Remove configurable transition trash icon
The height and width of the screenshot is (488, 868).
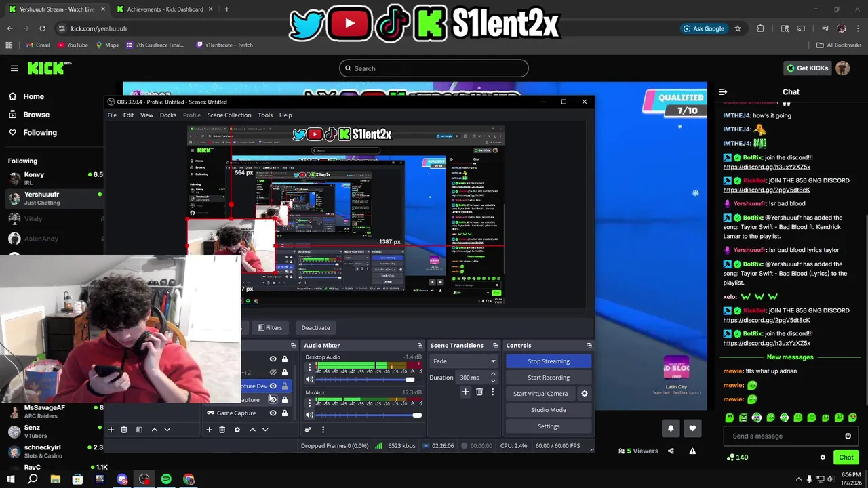(x=479, y=392)
